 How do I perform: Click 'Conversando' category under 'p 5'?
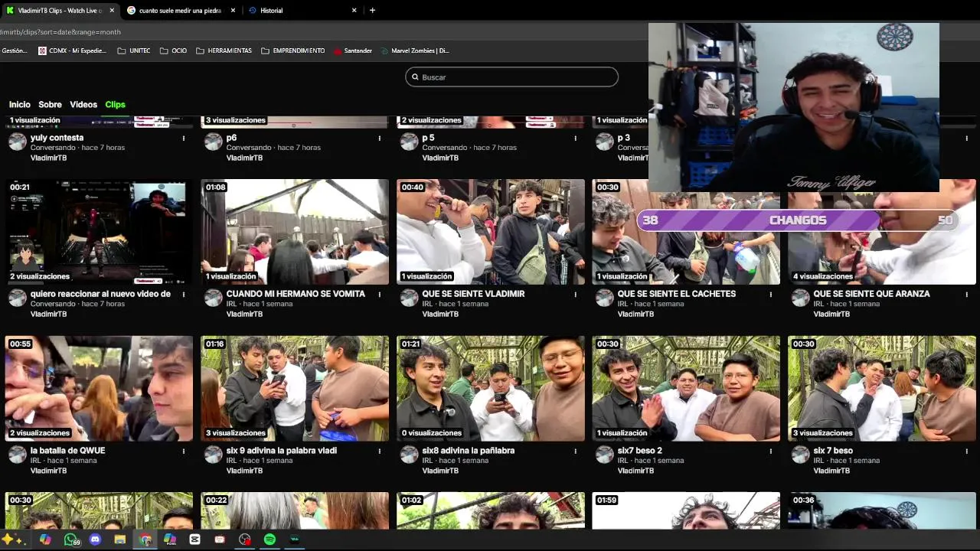coord(443,148)
